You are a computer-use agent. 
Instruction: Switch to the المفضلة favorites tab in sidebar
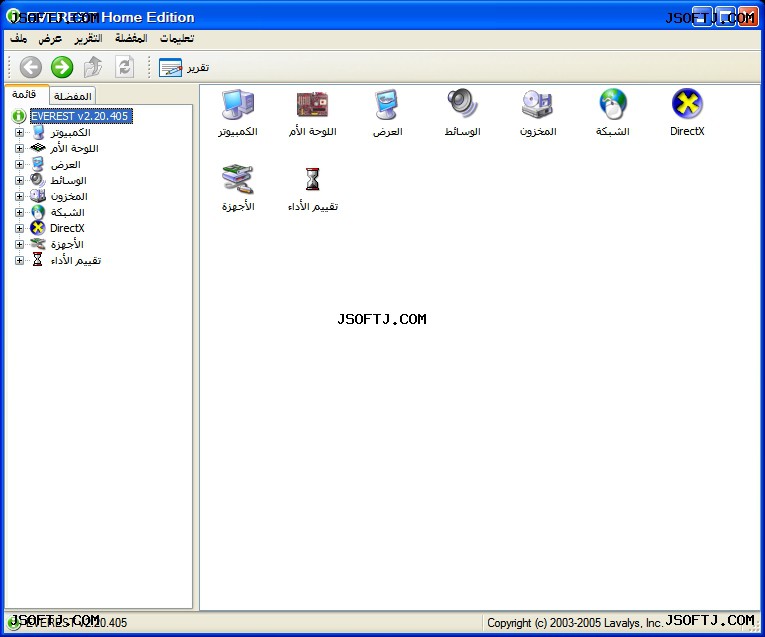click(x=73, y=96)
